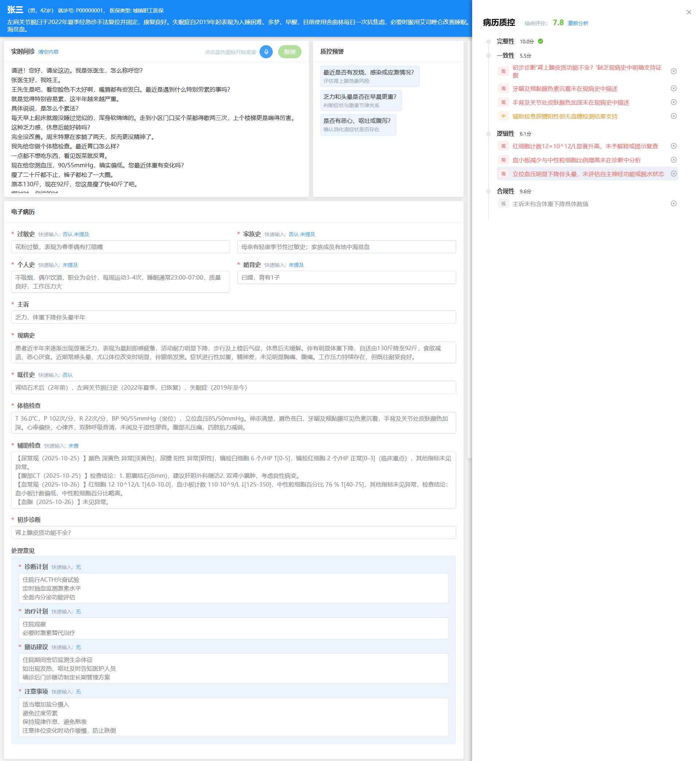
Task: Select alert 最近是否有发烧、感染或应激情况?
Action: (x=369, y=76)
